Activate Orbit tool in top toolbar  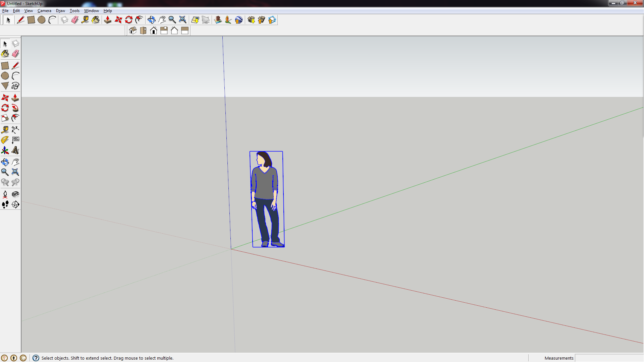pyautogui.click(x=151, y=20)
